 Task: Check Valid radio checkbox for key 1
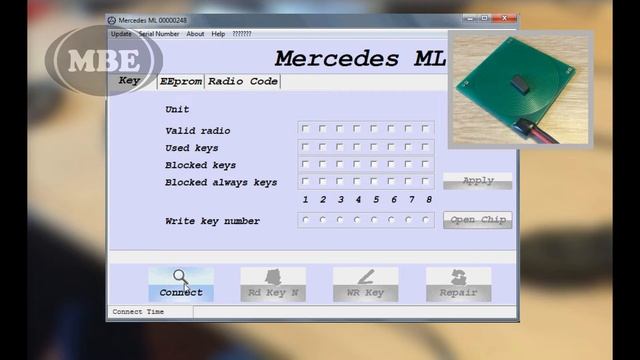point(305,129)
